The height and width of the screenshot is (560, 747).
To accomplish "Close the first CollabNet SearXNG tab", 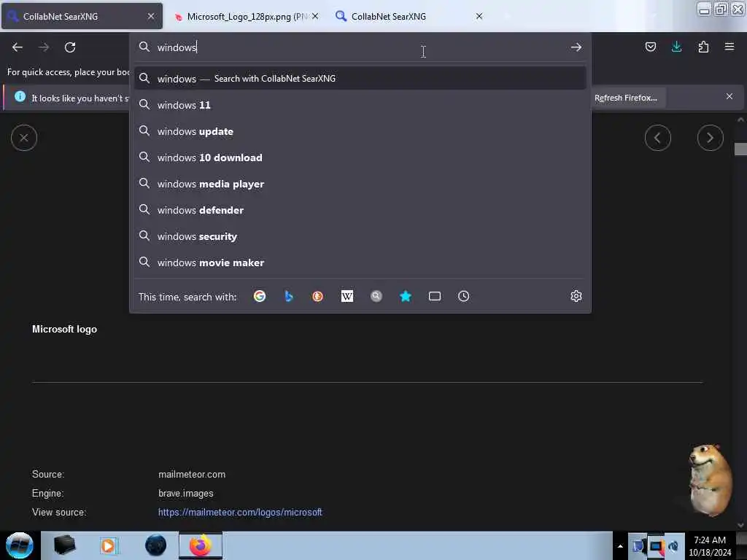I will click(151, 16).
